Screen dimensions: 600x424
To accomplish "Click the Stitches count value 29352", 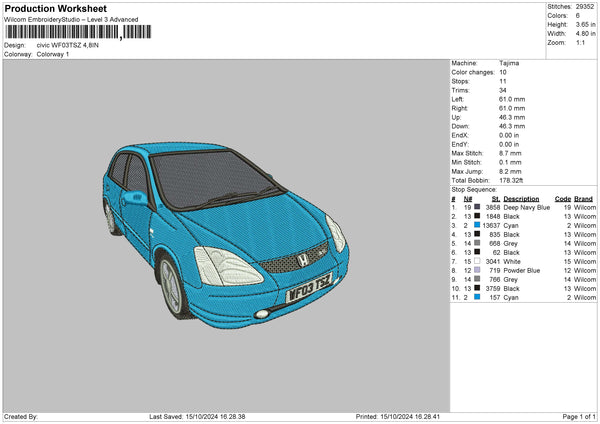I will pyautogui.click(x=586, y=7).
